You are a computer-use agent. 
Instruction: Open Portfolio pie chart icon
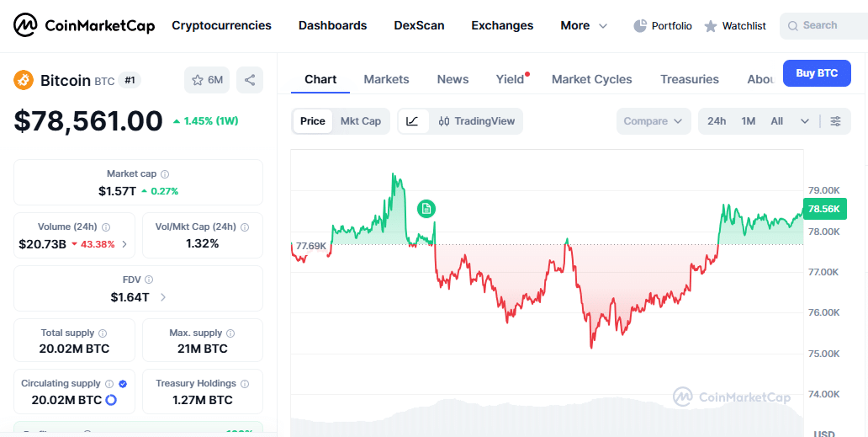tap(640, 25)
